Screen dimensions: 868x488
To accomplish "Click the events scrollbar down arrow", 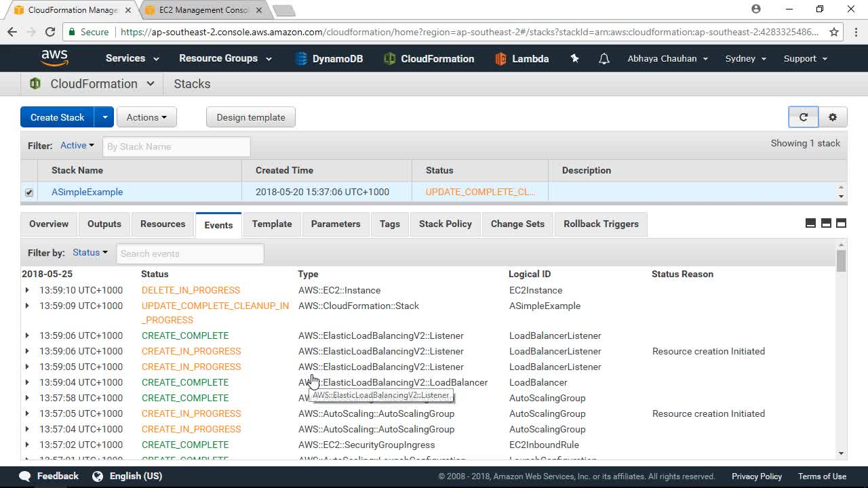I will coord(841,453).
